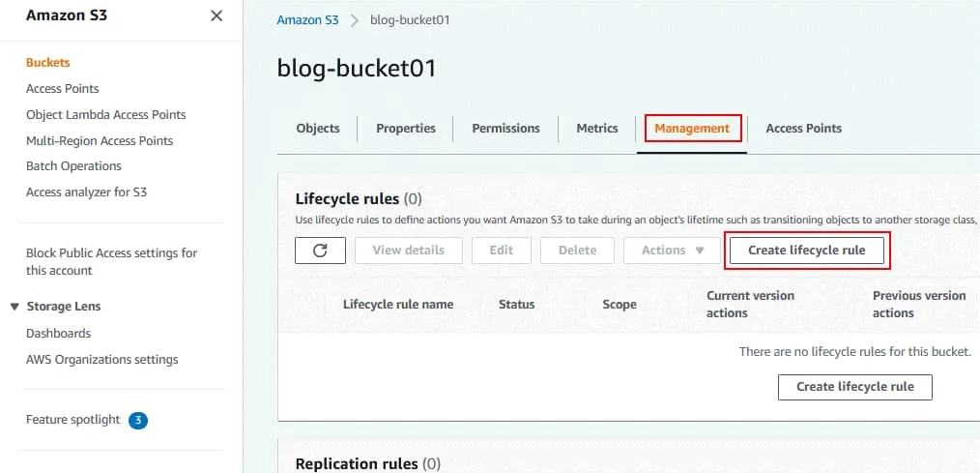Click the highlighted Create lifecycle rule button

click(x=806, y=250)
